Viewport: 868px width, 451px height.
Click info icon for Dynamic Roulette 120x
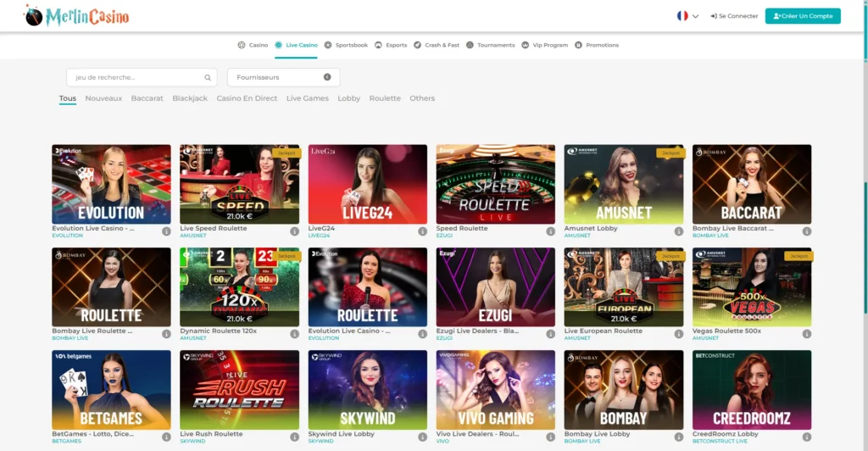294,334
